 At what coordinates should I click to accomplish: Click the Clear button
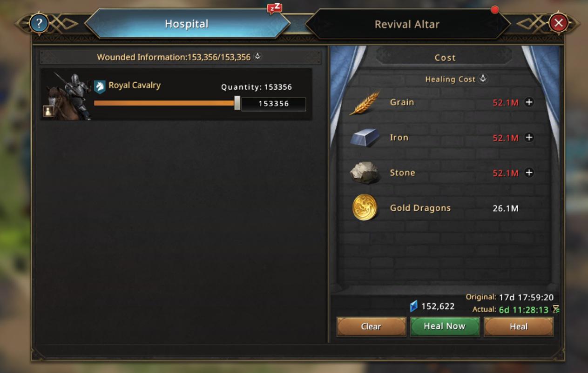click(x=371, y=326)
